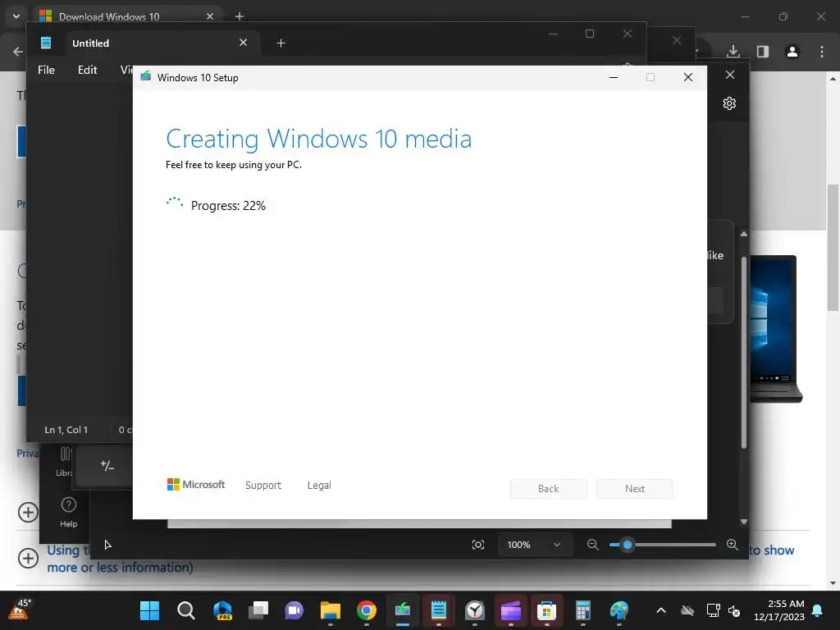Click the Windows 10 Setup title bar icon
The width and height of the screenshot is (840, 630).
click(x=146, y=77)
